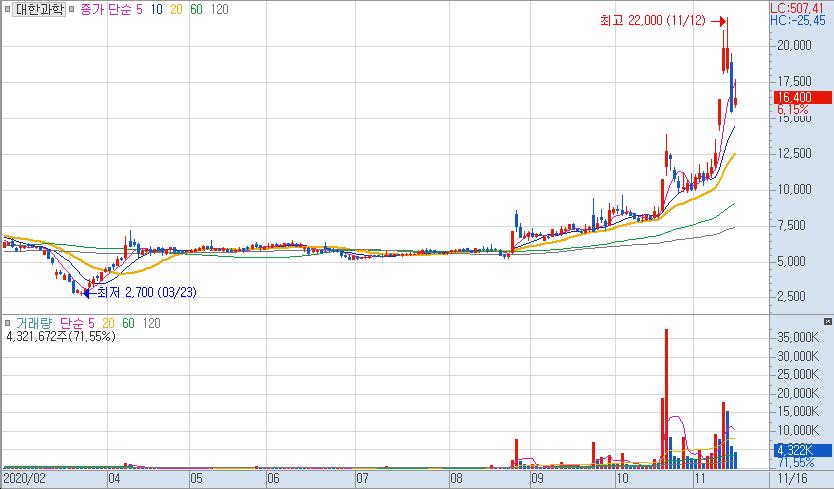The width and height of the screenshot is (834, 489).
Task: Click the 05 month marker on date axis
Action: [x=196, y=478]
